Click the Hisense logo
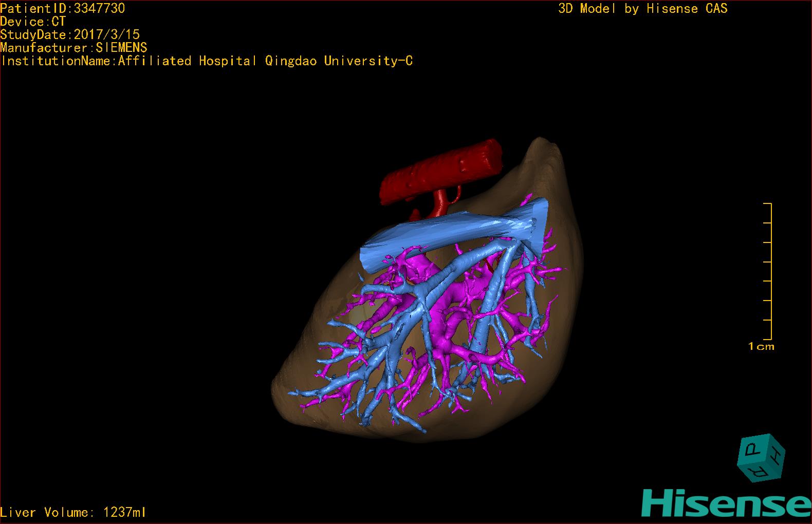The height and width of the screenshot is (524, 812). tap(727, 503)
